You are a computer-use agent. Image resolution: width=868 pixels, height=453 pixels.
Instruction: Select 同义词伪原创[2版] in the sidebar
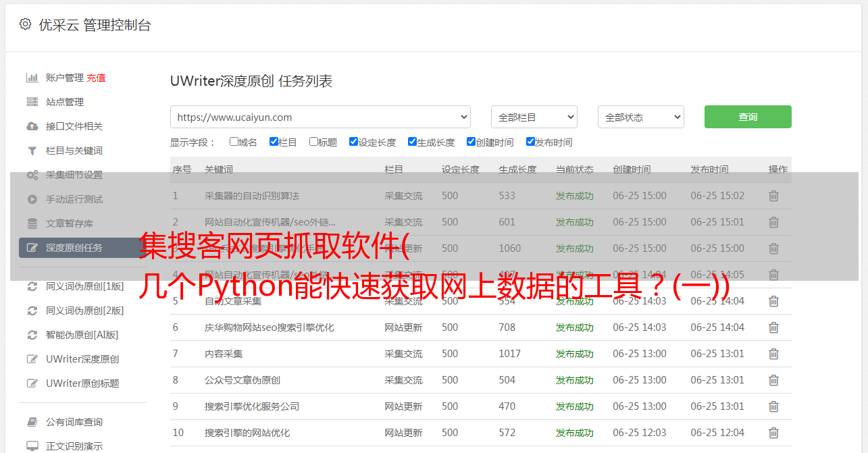(84, 311)
